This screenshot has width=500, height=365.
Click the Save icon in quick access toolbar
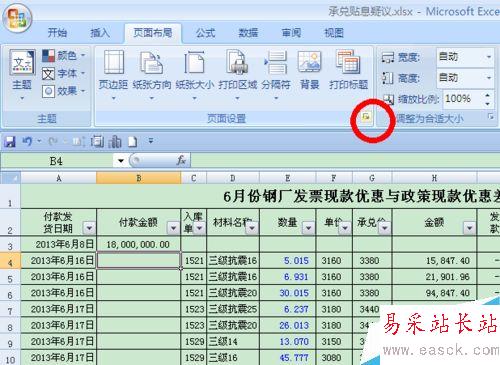[10, 142]
